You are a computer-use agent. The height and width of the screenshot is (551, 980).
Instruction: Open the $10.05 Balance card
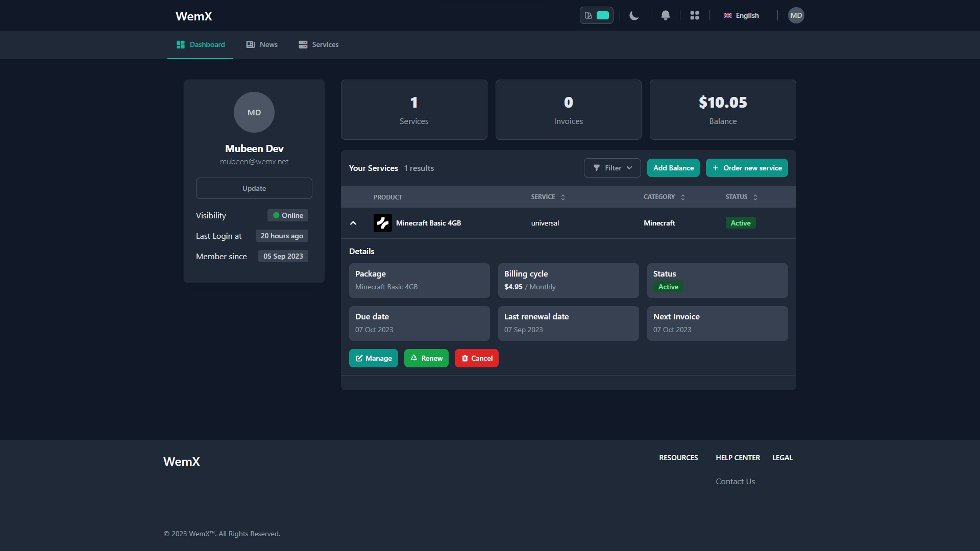pyautogui.click(x=723, y=110)
